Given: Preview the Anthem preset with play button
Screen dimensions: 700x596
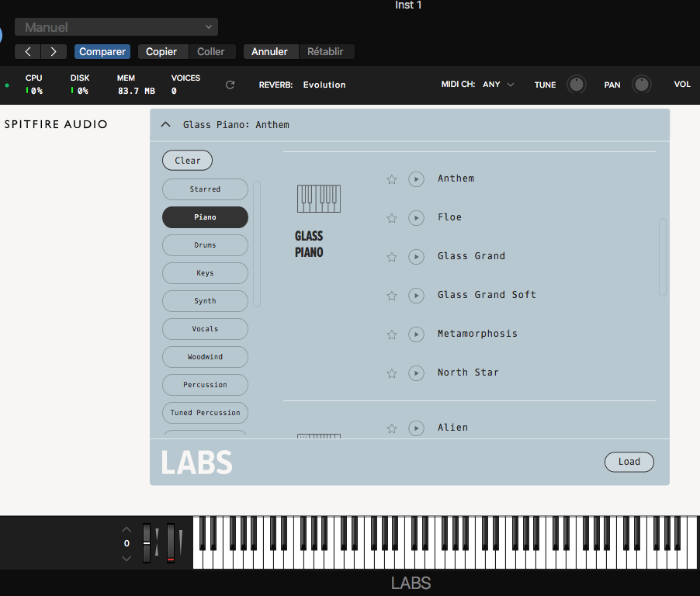Looking at the screenshot, I should 416,178.
